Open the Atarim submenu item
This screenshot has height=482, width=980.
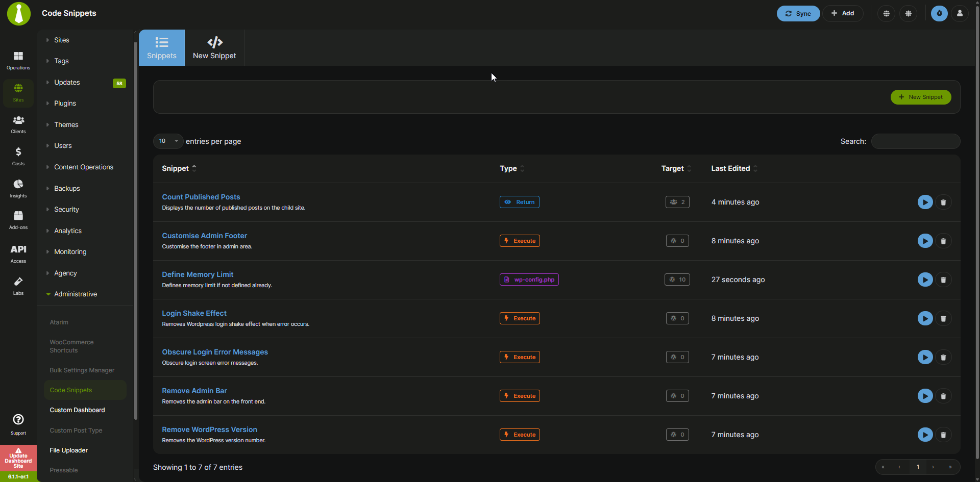[x=59, y=322]
